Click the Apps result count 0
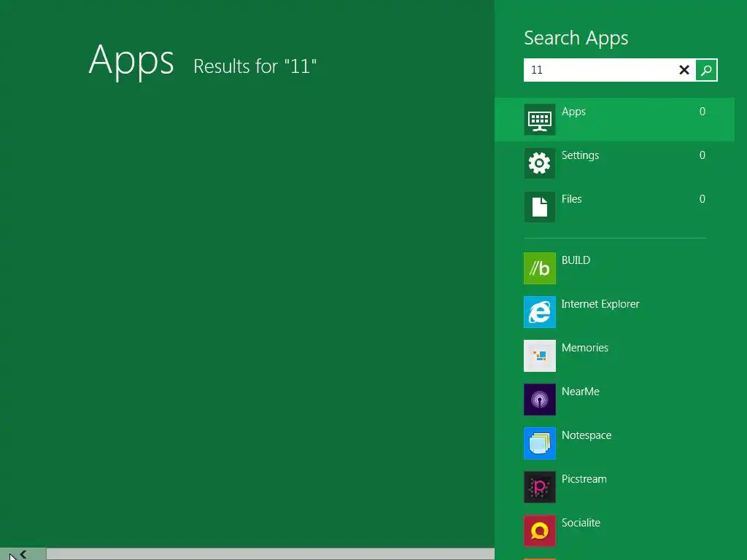 click(703, 112)
